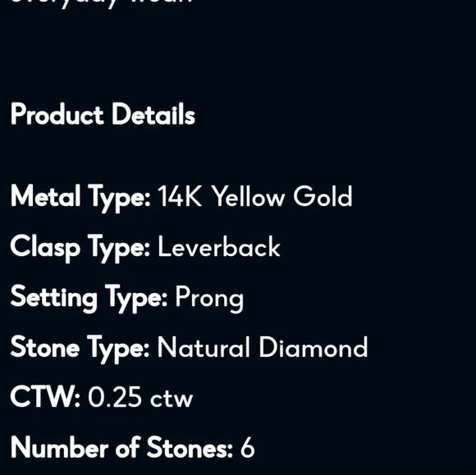Image resolution: width=476 pixels, height=475 pixels.
Task: Click the Prong setting value
Action: pyautogui.click(x=209, y=300)
